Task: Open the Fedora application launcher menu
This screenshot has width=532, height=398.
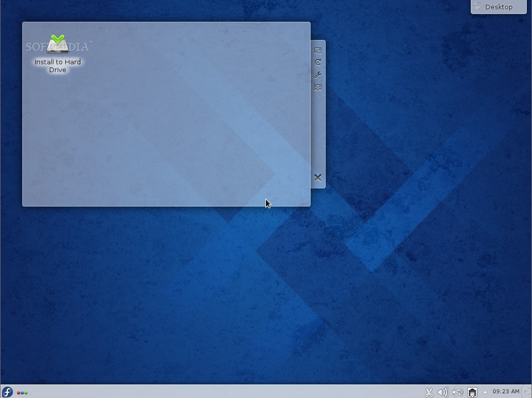Action: (7, 392)
